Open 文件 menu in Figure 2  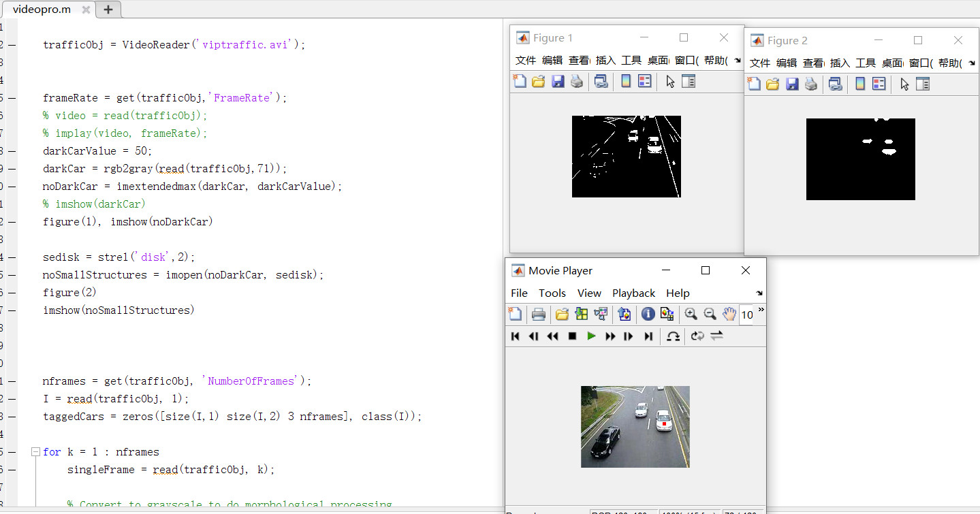coord(760,63)
